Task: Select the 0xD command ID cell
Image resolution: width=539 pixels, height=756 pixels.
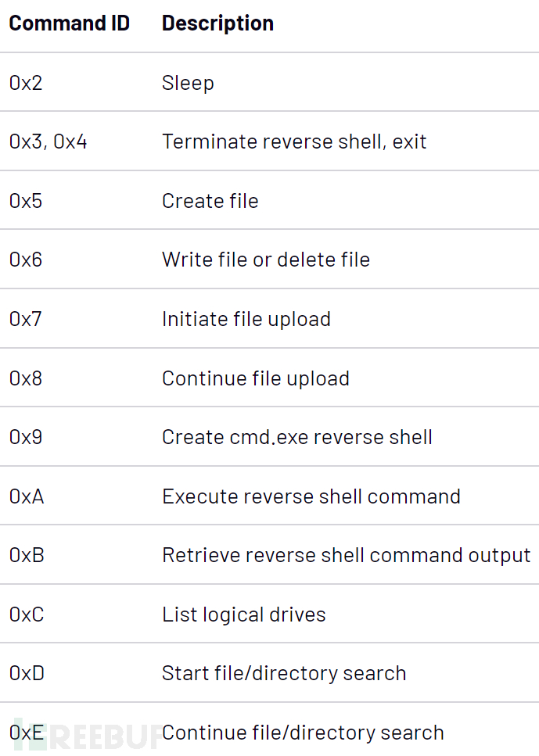Action: coord(27,673)
